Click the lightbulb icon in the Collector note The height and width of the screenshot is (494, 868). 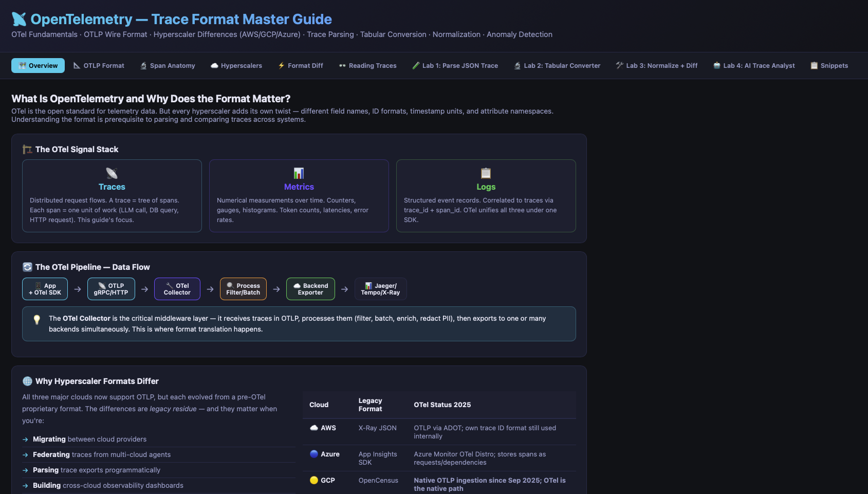click(37, 320)
